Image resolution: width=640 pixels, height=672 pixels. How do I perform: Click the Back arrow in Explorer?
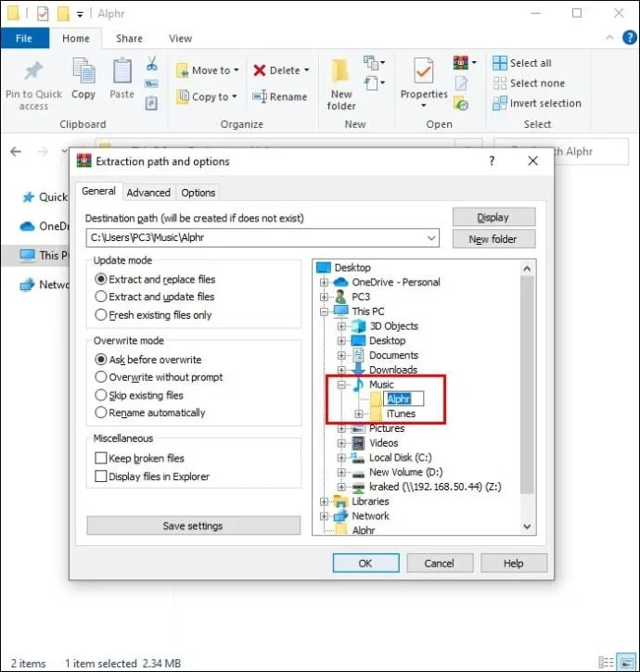(16, 151)
